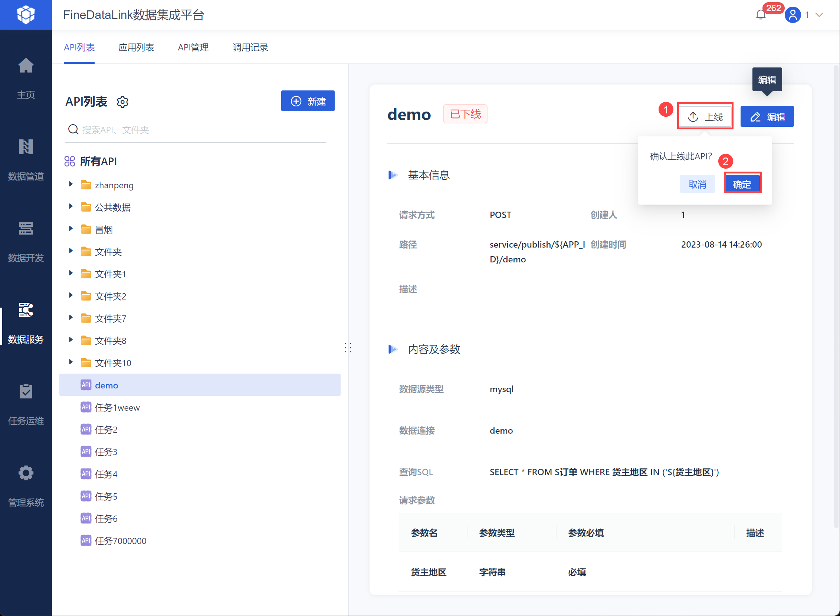Expand the zhanpeng folder
This screenshot has height=616, width=840.
tap(71, 184)
